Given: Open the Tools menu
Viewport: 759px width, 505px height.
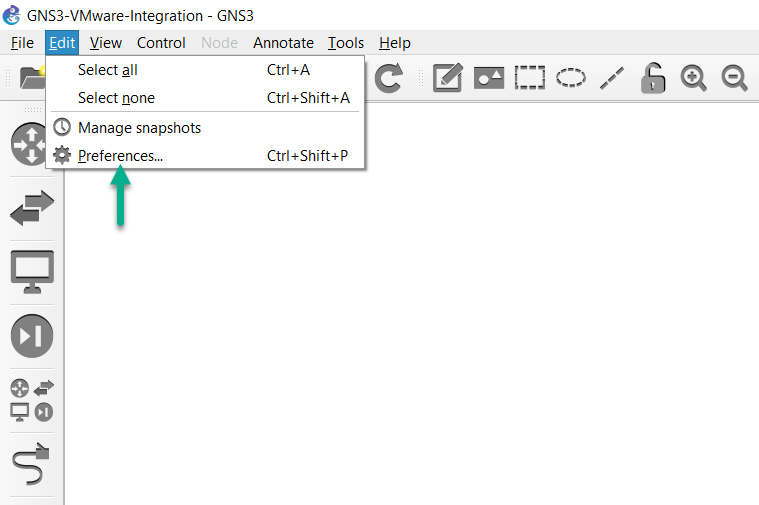Looking at the screenshot, I should coord(346,43).
